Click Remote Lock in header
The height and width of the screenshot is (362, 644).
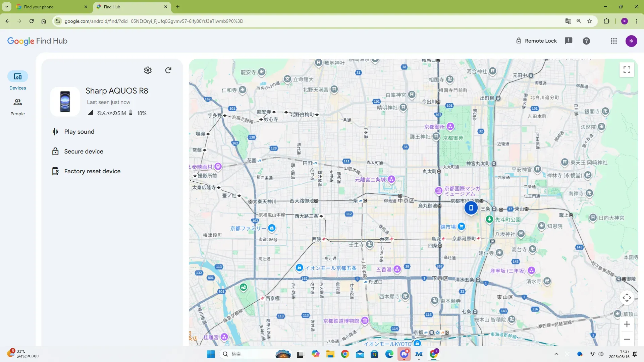pyautogui.click(x=536, y=41)
